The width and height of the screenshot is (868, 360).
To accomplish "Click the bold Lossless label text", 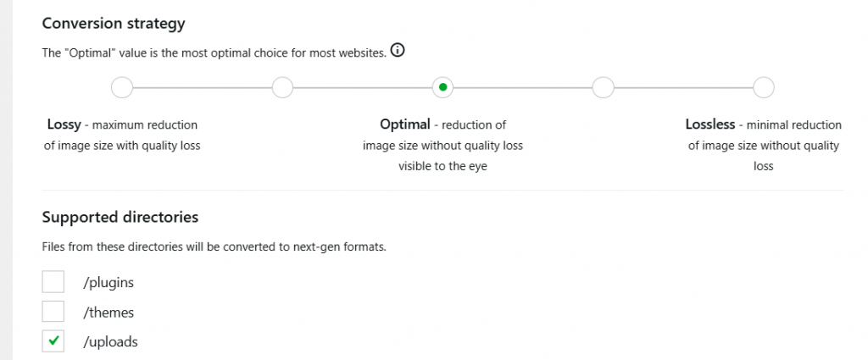I will tap(710, 125).
